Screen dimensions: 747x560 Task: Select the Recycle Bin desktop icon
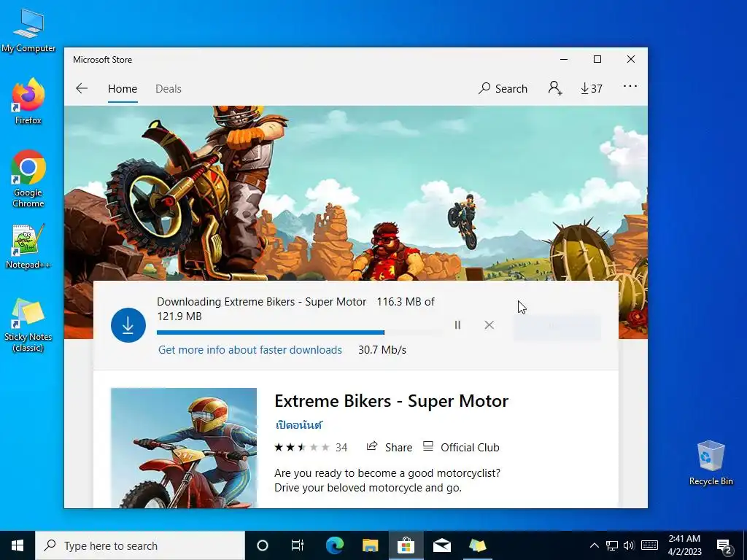click(x=711, y=463)
